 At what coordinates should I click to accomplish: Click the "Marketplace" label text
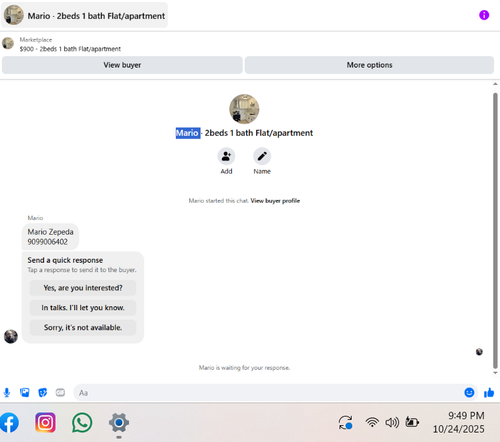pos(36,40)
